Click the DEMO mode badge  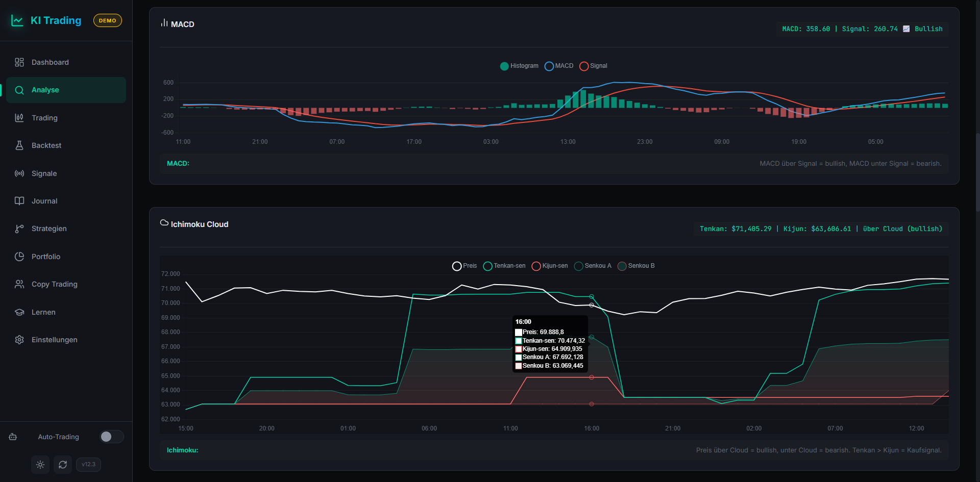pyautogui.click(x=107, y=20)
